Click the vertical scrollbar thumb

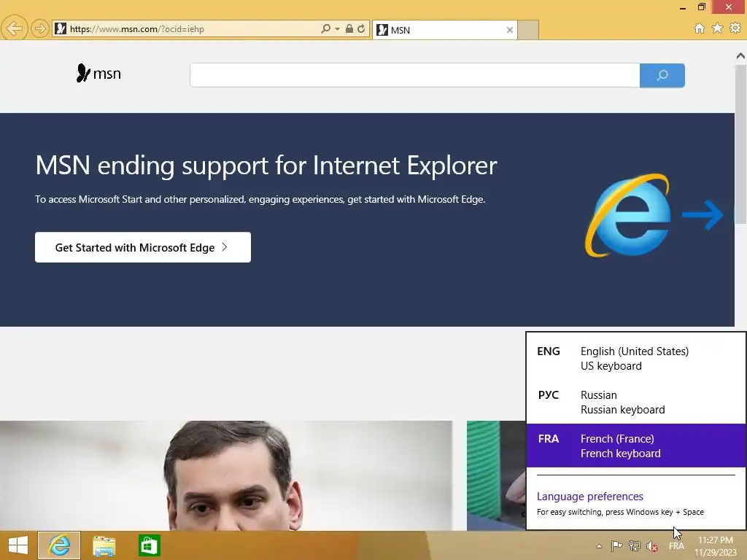[x=740, y=144]
